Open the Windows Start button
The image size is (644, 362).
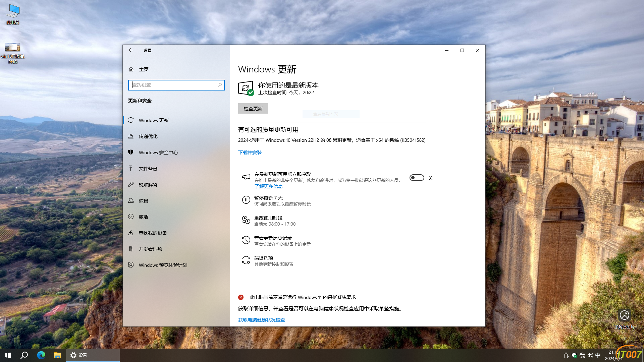(x=8, y=355)
